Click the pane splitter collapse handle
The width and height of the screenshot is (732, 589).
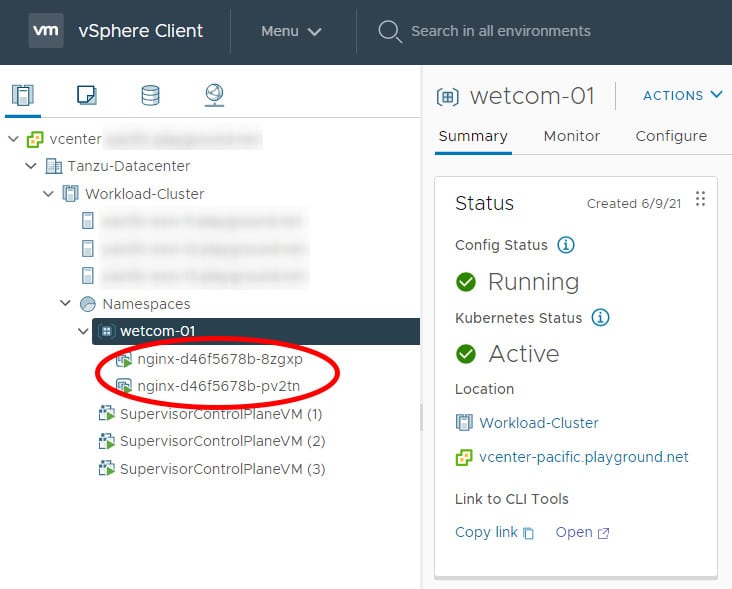[421, 417]
